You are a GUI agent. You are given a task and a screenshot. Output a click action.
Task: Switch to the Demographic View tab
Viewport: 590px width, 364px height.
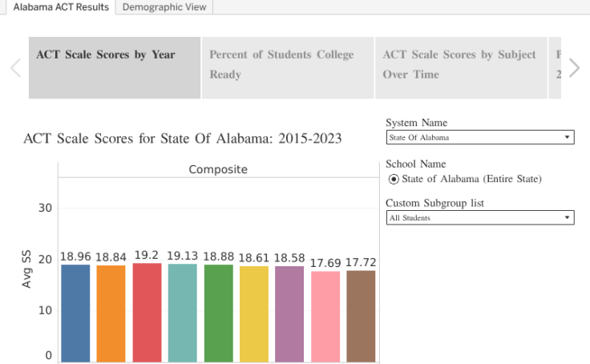164,7
